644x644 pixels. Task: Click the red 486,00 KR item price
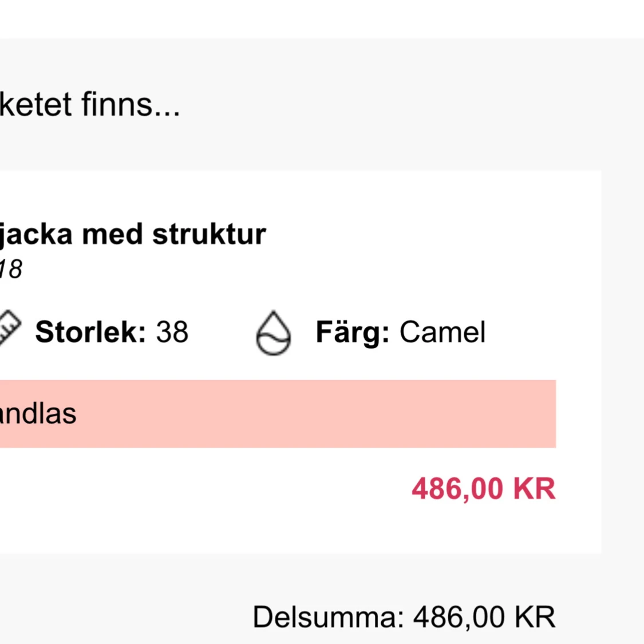484,489
